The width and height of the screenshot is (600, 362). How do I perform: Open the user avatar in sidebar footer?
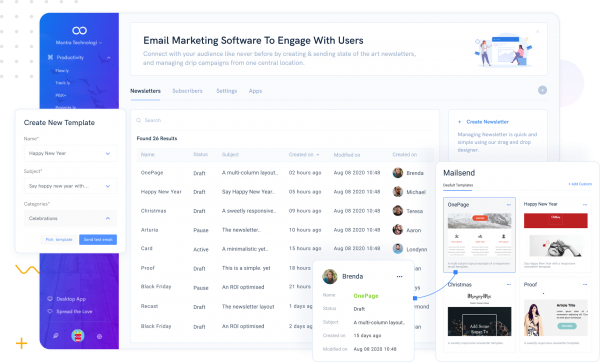(x=78, y=336)
